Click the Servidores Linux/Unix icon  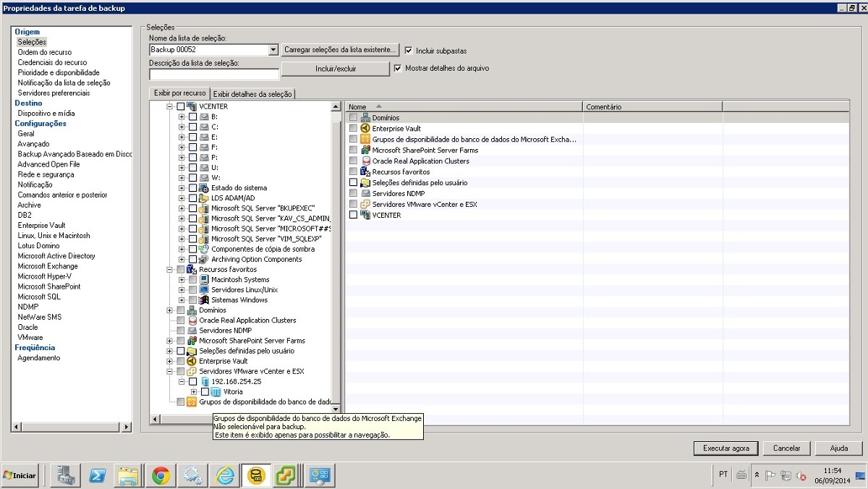(x=204, y=289)
